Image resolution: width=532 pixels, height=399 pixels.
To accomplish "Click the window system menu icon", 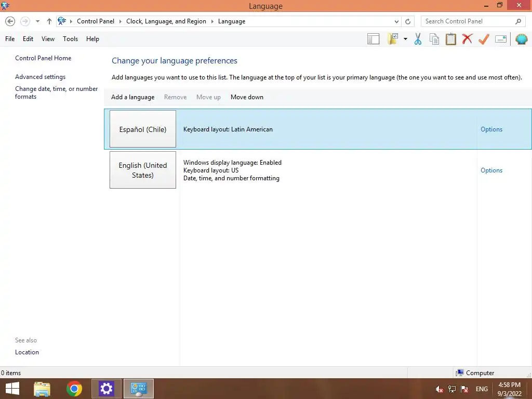I will (x=5, y=6).
